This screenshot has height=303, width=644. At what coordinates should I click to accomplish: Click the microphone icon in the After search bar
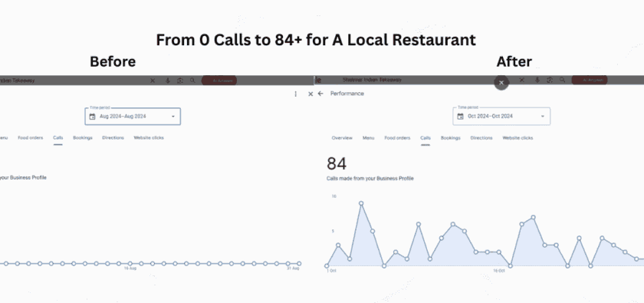pos(537,81)
